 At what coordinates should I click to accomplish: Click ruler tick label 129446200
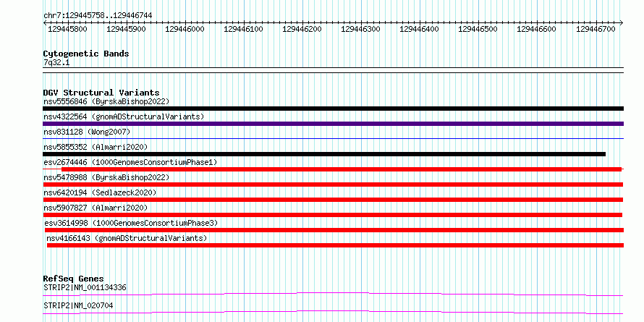coord(302,29)
